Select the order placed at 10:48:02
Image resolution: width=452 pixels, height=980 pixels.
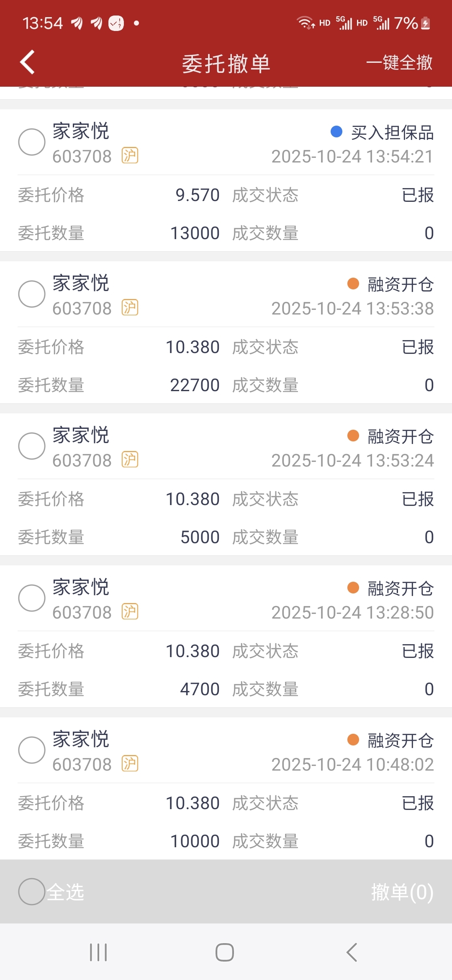(32, 750)
